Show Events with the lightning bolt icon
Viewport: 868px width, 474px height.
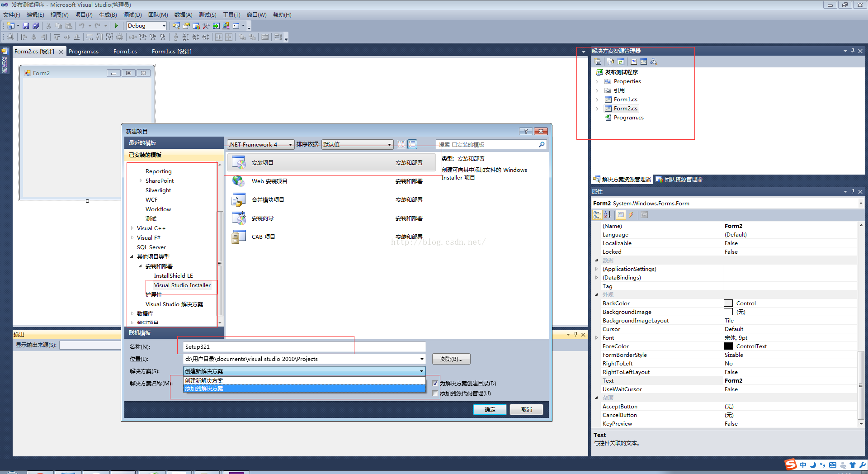[631, 215]
